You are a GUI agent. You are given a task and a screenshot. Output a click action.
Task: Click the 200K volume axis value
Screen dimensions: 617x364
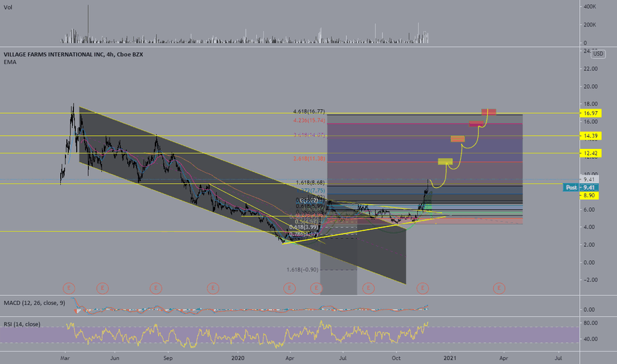[x=590, y=24]
